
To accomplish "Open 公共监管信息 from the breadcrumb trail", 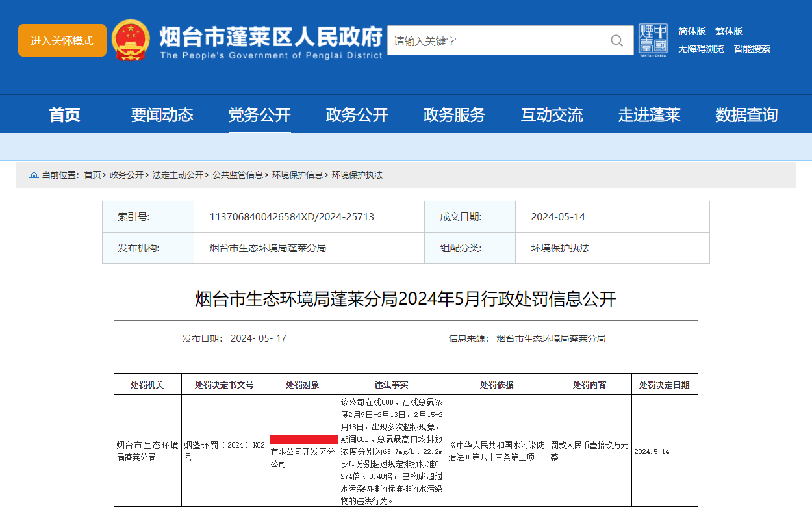I will click(237, 173).
